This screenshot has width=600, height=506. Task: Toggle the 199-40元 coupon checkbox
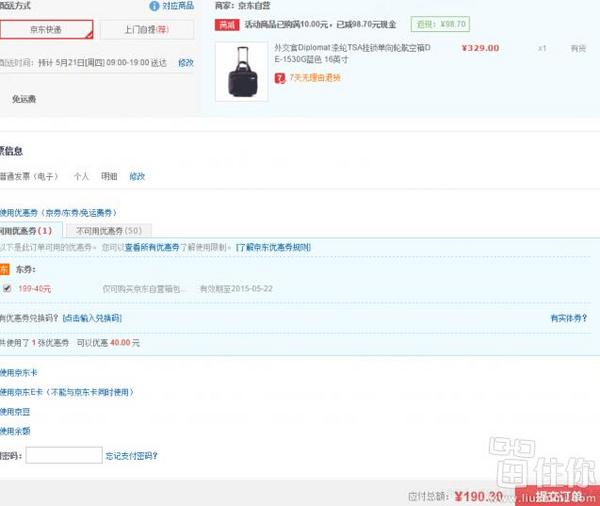click(x=8, y=288)
